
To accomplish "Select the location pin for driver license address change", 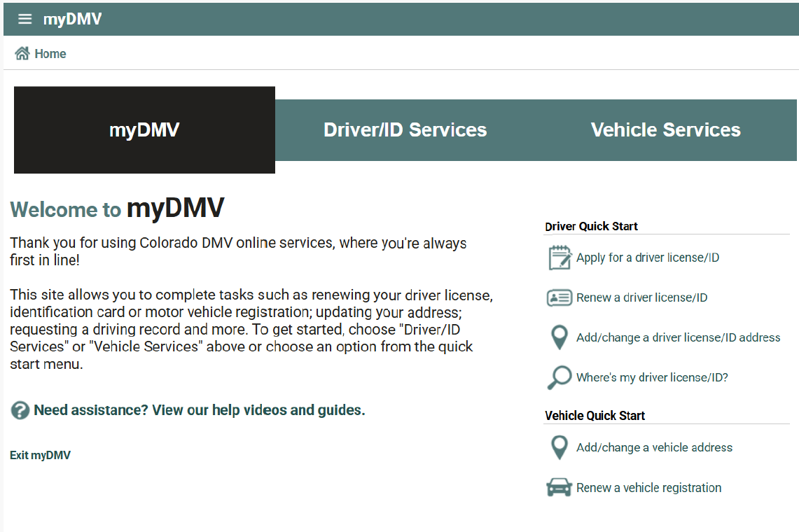I will 558,337.
